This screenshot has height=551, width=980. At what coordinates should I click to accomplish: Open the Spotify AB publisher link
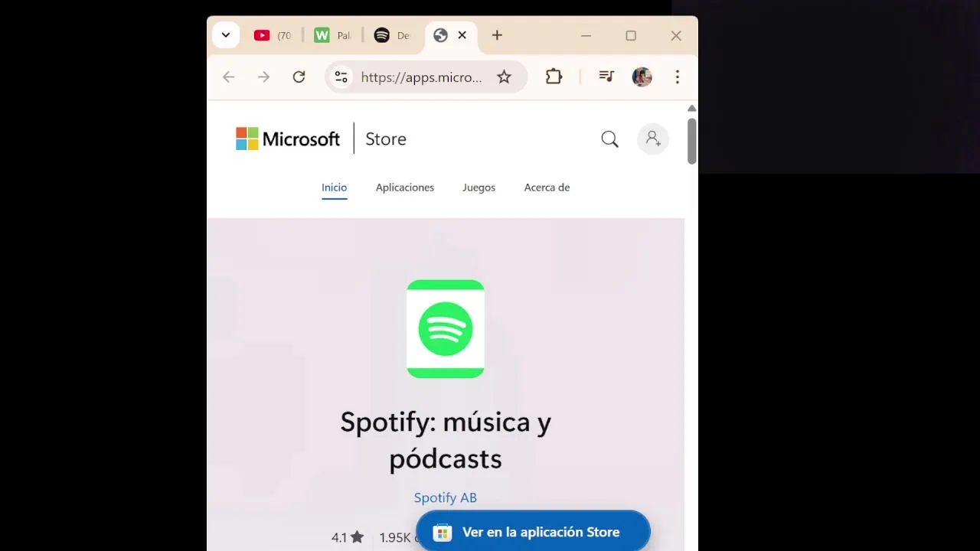point(446,497)
